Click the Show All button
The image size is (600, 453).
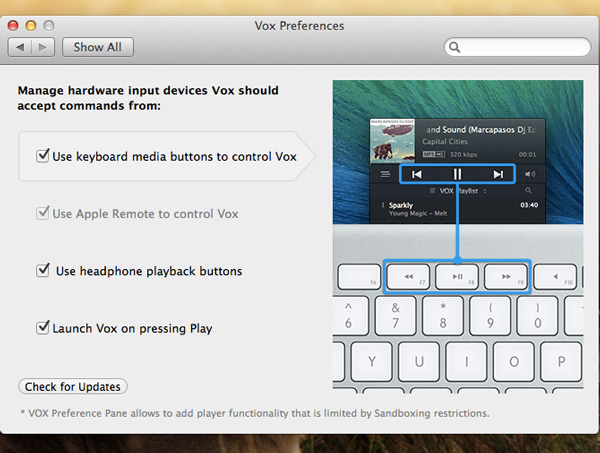[98, 47]
